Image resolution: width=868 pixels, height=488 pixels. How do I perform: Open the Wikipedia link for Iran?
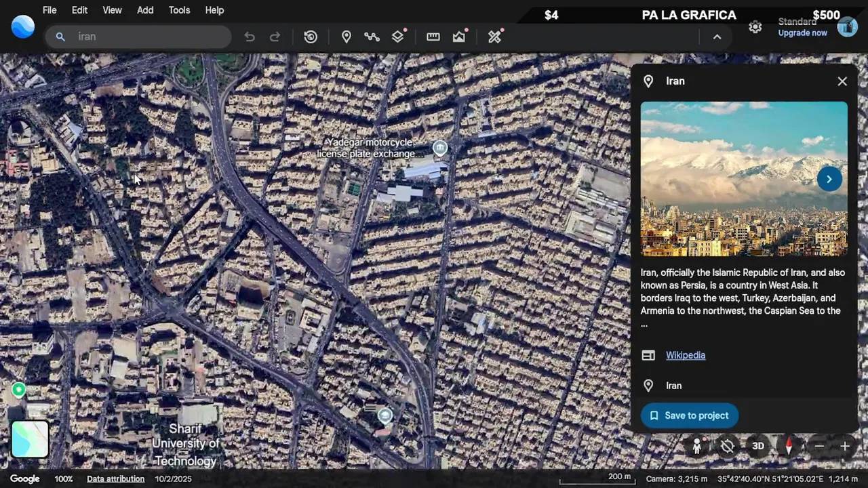[686, 355]
